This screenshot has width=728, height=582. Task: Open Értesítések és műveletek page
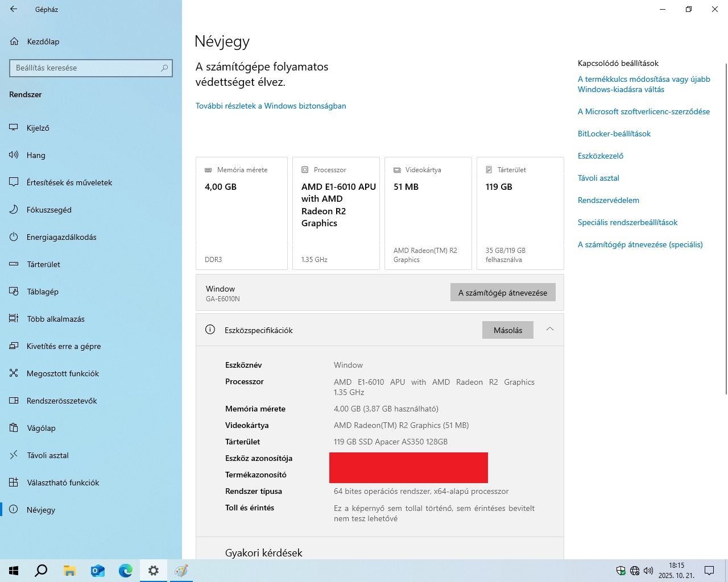91,182
